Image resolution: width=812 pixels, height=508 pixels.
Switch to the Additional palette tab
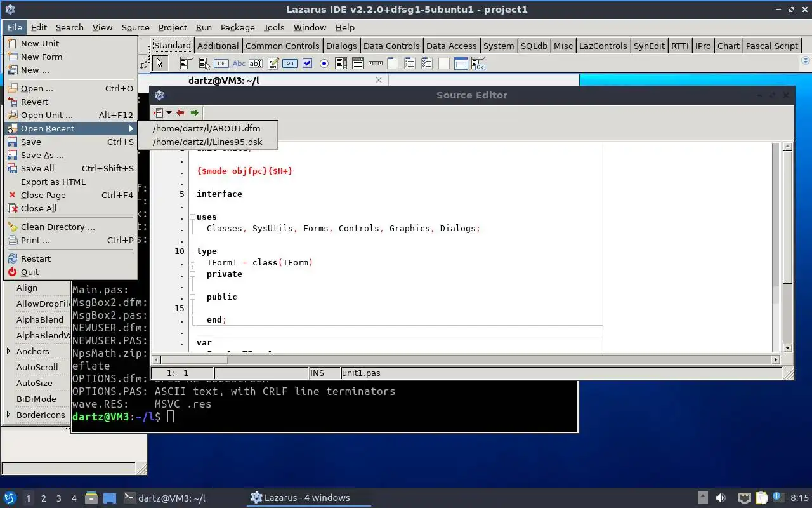pyautogui.click(x=218, y=46)
